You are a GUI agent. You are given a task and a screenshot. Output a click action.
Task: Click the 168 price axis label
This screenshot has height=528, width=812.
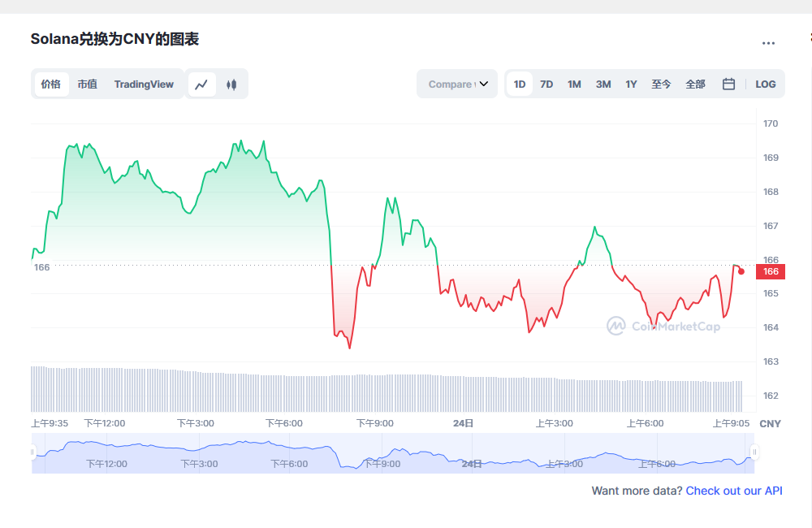pyautogui.click(x=771, y=192)
